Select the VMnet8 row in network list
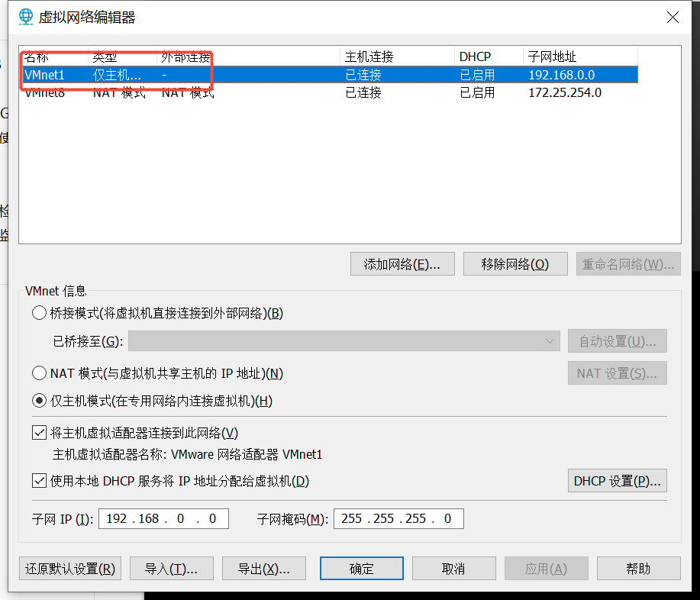This screenshot has height=600, width=700. 331,92
